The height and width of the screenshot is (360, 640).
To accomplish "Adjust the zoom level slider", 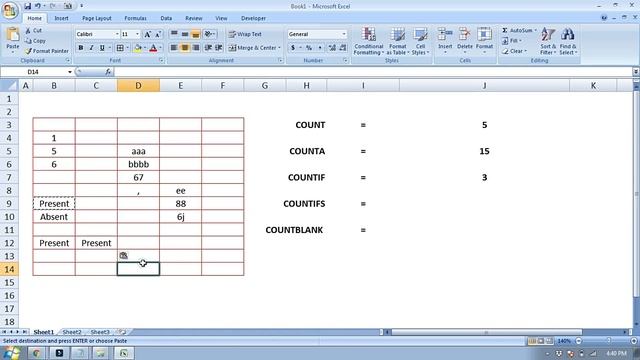I will tap(608, 341).
